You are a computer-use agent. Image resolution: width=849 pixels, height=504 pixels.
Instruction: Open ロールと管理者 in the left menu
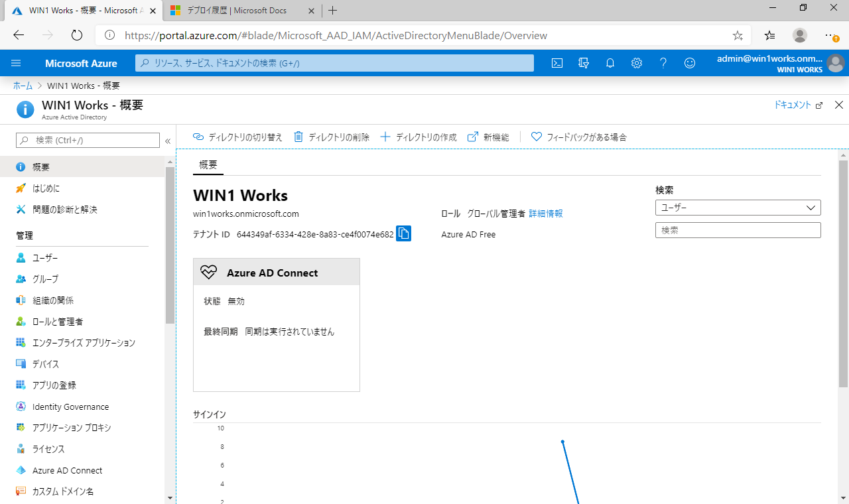pos(82,322)
